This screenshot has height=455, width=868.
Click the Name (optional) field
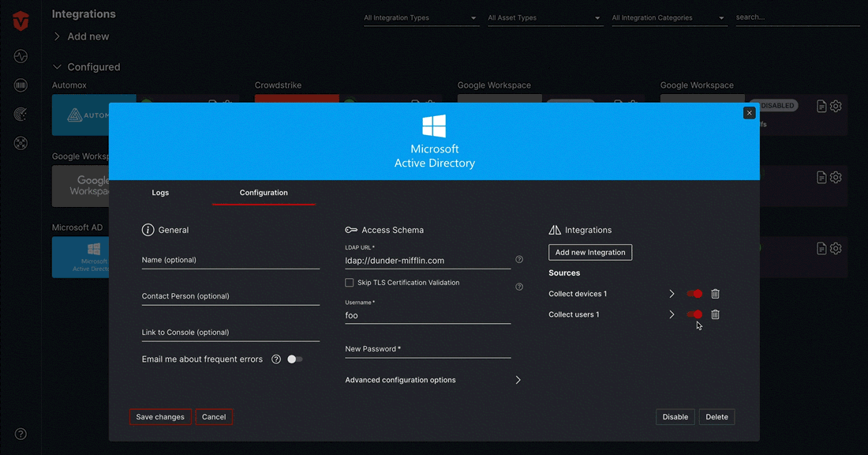coord(231,260)
